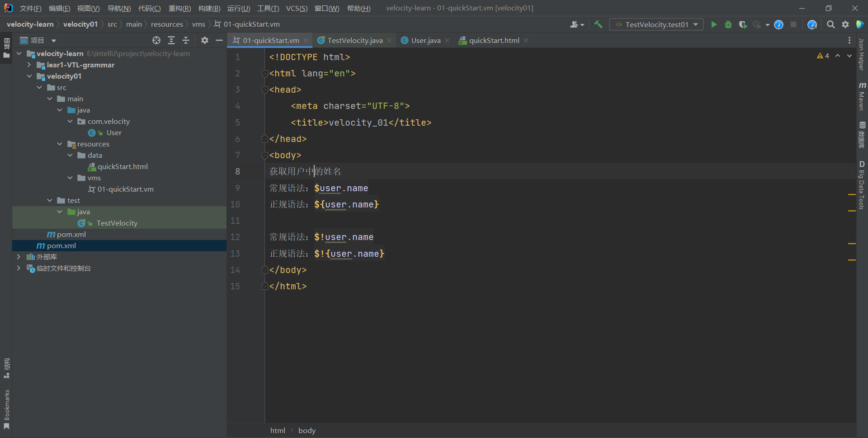The width and height of the screenshot is (868, 438).
Task: Expand the external libraries node
Action: [19, 257]
